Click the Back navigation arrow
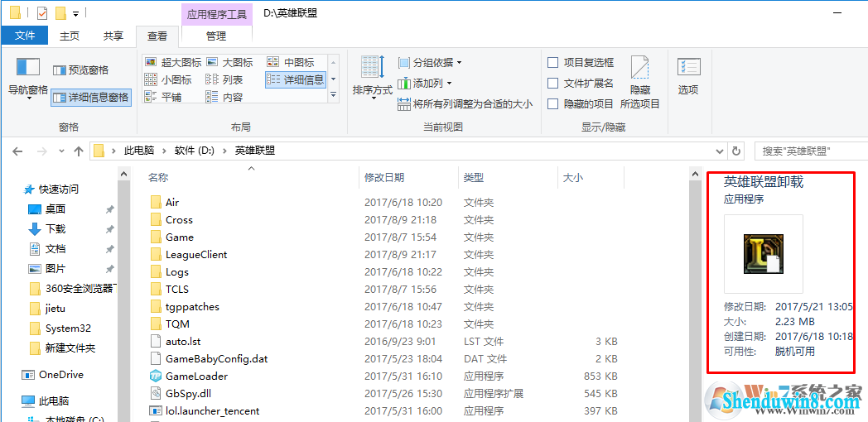Image resolution: width=868 pixels, height=422 pixels. (17, 151)
